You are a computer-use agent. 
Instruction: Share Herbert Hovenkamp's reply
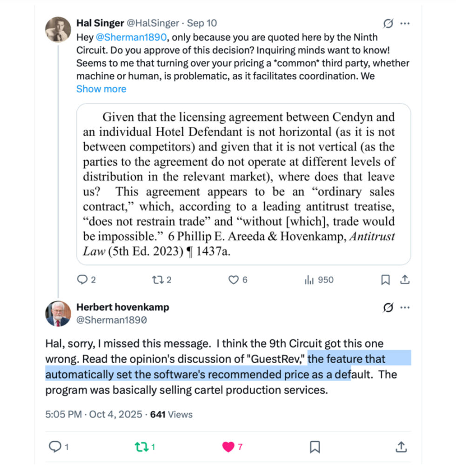click(401, 447)
